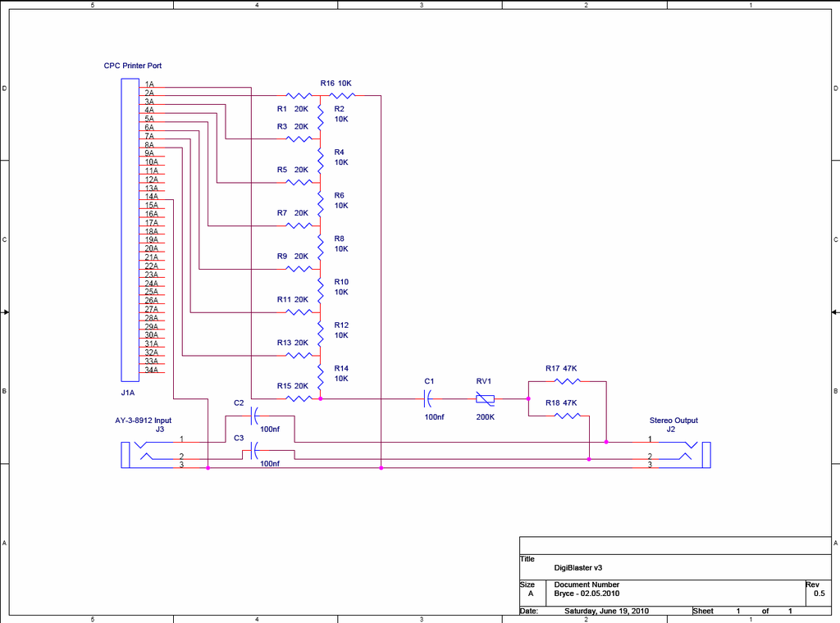Click the Sheet label in title block
Viewport: 840px width, 623px height.
tap(703, 611)
